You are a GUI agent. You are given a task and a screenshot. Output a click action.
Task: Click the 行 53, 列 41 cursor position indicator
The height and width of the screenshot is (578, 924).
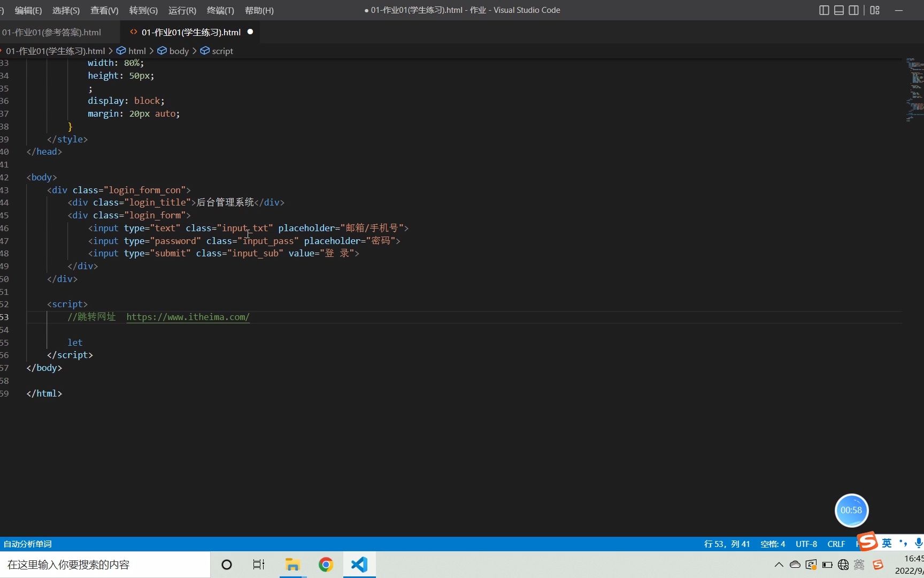[727, 544]
